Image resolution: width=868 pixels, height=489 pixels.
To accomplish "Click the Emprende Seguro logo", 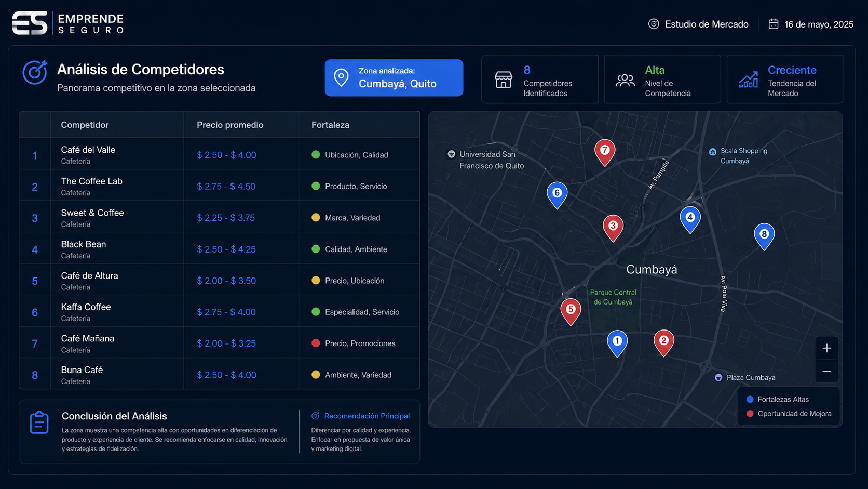I will coord(68,23).
